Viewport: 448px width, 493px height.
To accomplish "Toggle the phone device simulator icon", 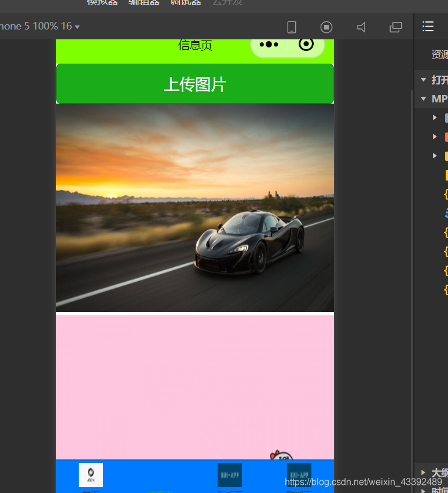I will click(x=292, y=27).
